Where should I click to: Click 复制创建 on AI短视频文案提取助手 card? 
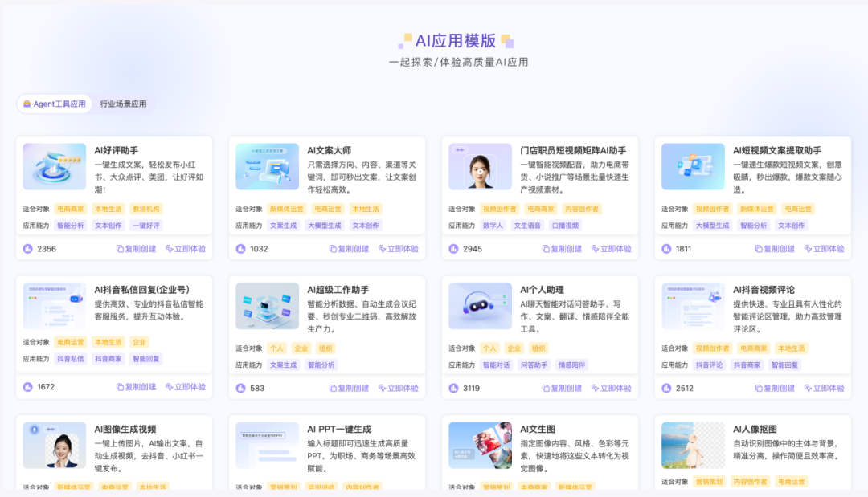point(775,249)
